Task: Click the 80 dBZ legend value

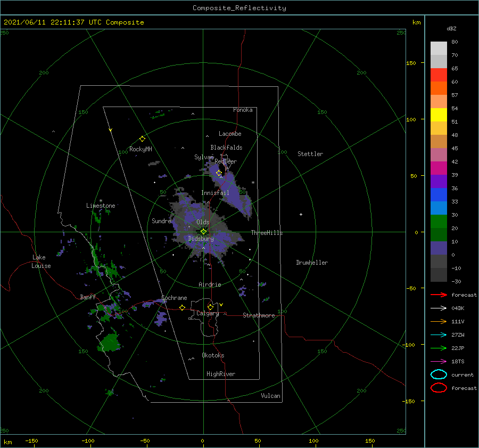Action: [455, 42]
